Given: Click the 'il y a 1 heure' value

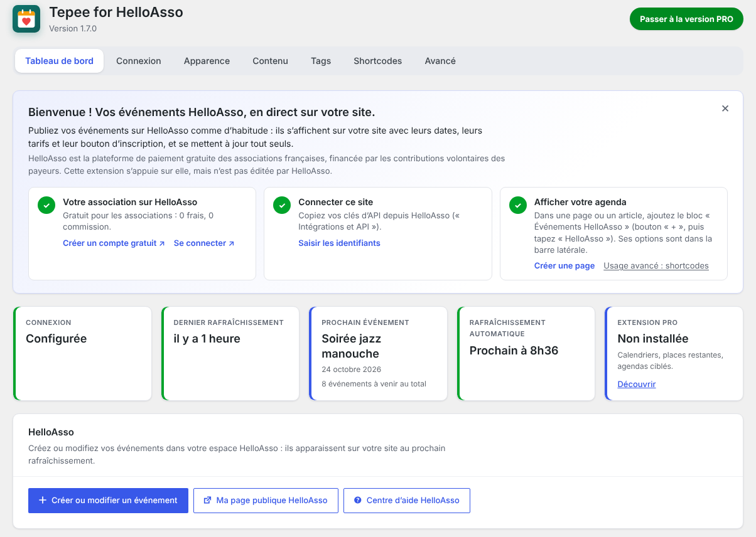Looking at the screenshot, I should click(207, 339).
